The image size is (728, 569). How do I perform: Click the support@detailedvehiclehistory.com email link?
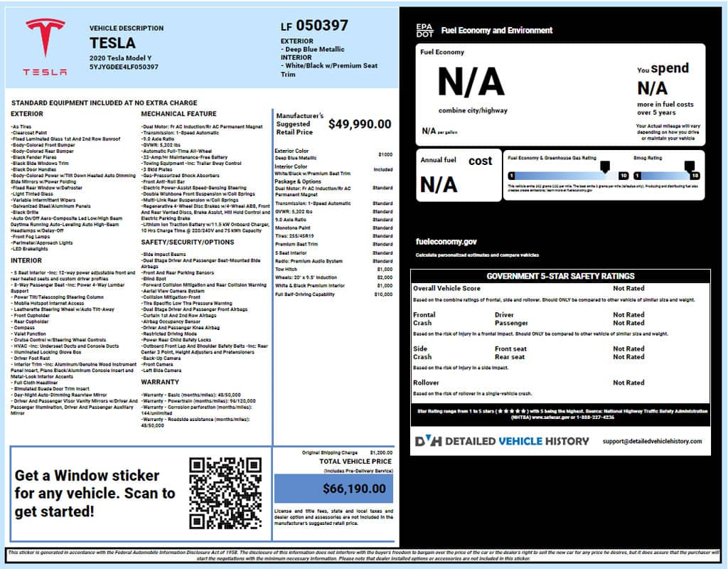652,441
